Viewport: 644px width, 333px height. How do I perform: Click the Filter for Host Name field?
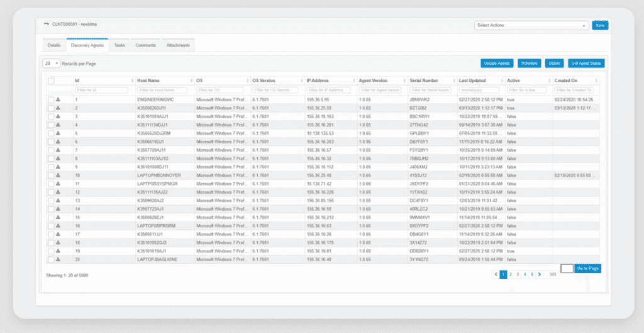162,90
